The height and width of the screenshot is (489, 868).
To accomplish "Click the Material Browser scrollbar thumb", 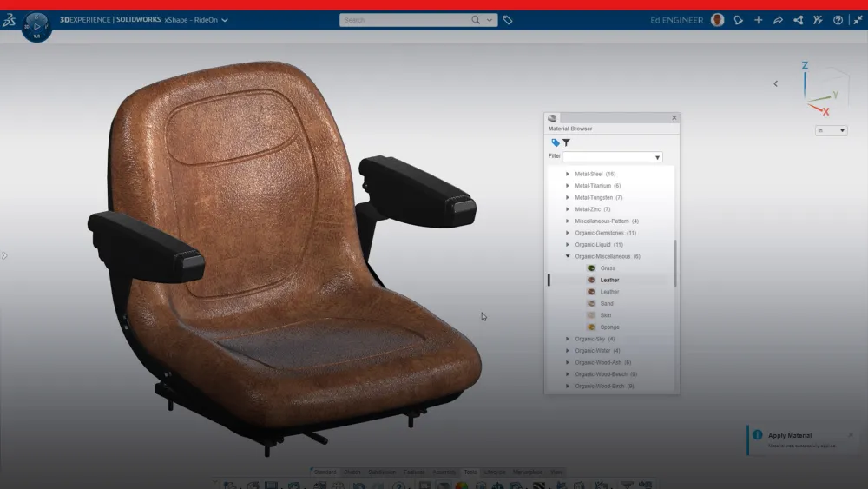I will coord(675,263).
